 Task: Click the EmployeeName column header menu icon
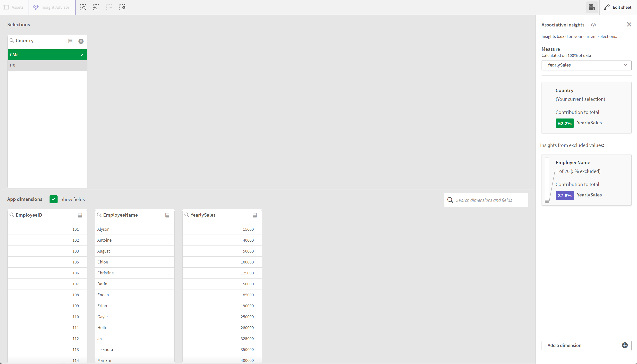(168, 215)
